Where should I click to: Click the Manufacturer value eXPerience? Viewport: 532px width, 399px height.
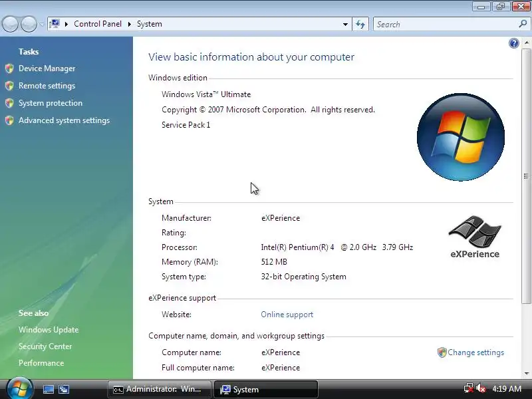click(x=281, y=218)
